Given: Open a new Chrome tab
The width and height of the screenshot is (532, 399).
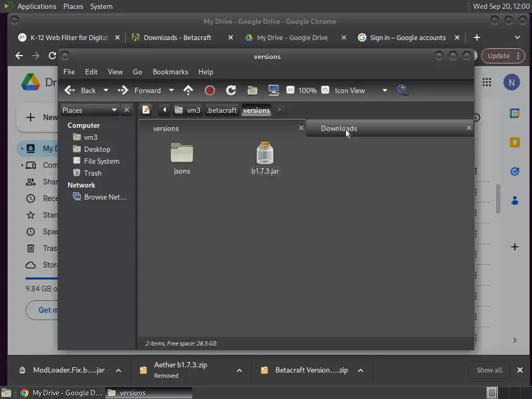Looking at the screenshot, I should (477, 37).
